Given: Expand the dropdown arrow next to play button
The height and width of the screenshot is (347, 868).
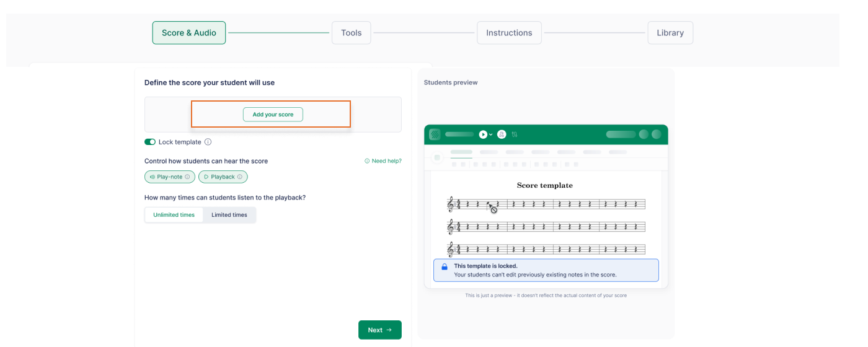Looking at the screenshot, I should [491, 134].
